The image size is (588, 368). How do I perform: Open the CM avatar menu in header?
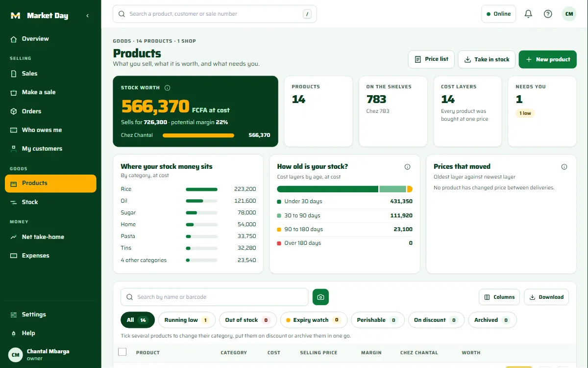point(569,14)
